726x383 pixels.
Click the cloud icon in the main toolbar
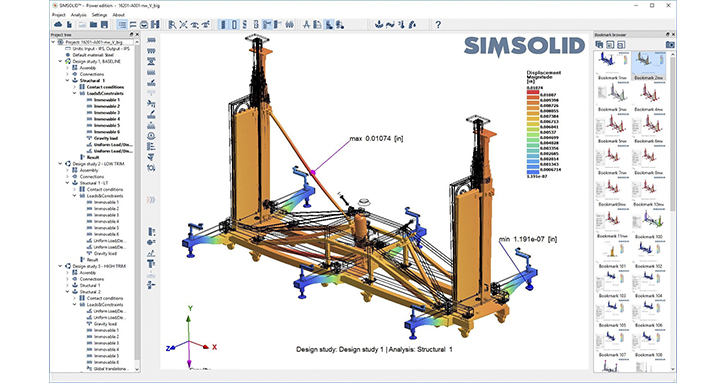(x=58, y=25)
